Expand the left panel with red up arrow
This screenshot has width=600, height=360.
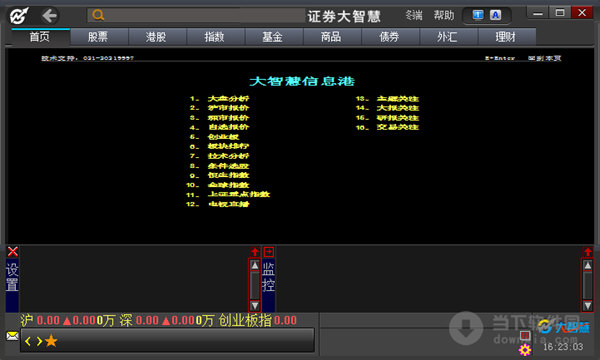(x=255, y=252)
